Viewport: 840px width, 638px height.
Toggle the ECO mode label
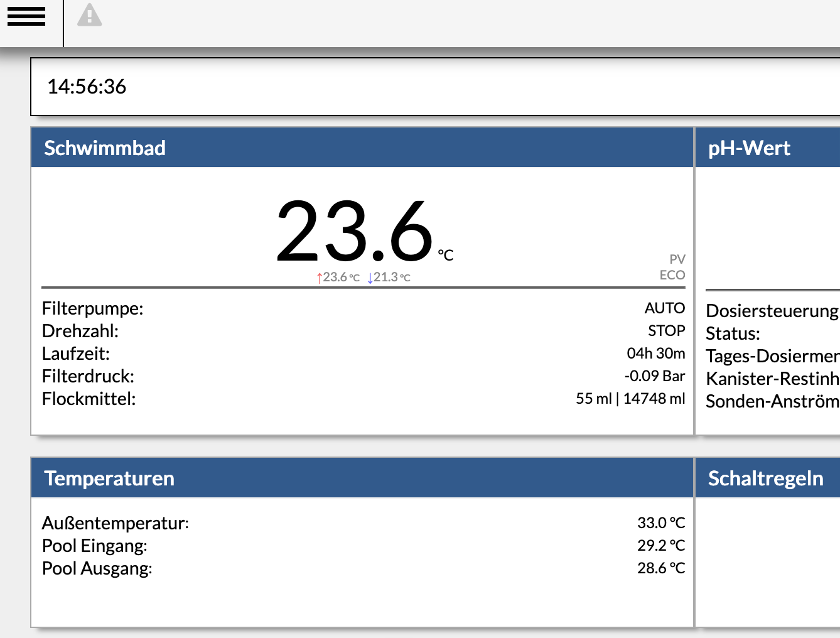672,275
